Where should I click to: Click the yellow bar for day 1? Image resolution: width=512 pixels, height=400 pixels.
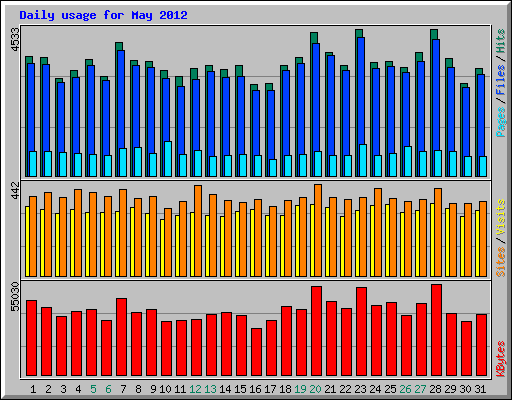coord(28,241)
